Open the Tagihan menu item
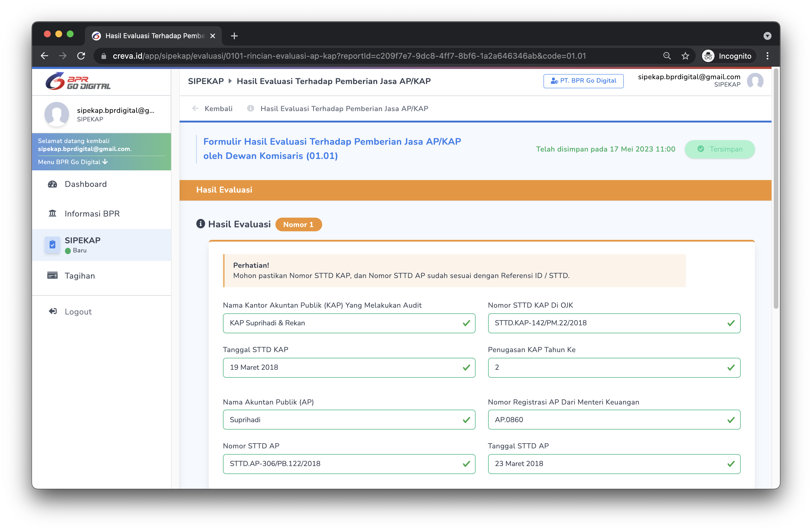The height and width of the screenshot is (531, 812). [101, 276]
